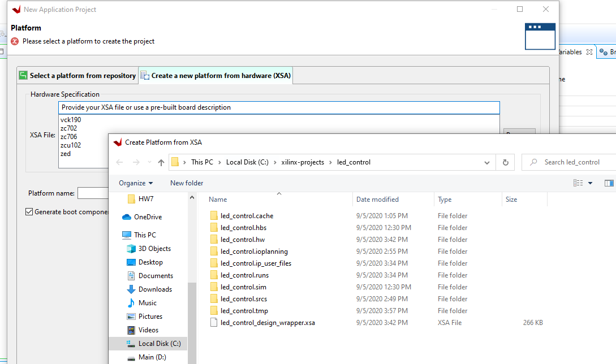Expand the address bar history dropdown
The image size is (616, 364).
487,163
